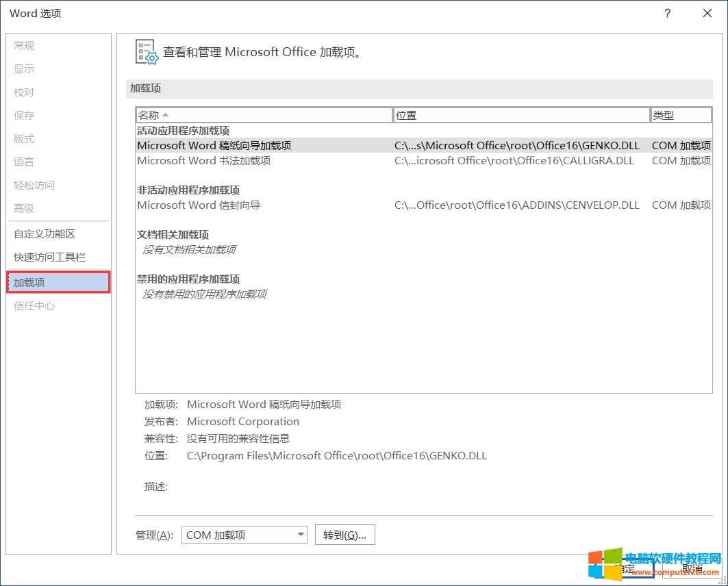The height and width of the screenshot is (586, 728).
Task: Select the 常规 category in sidebar
Action: (x=24, y=46)
